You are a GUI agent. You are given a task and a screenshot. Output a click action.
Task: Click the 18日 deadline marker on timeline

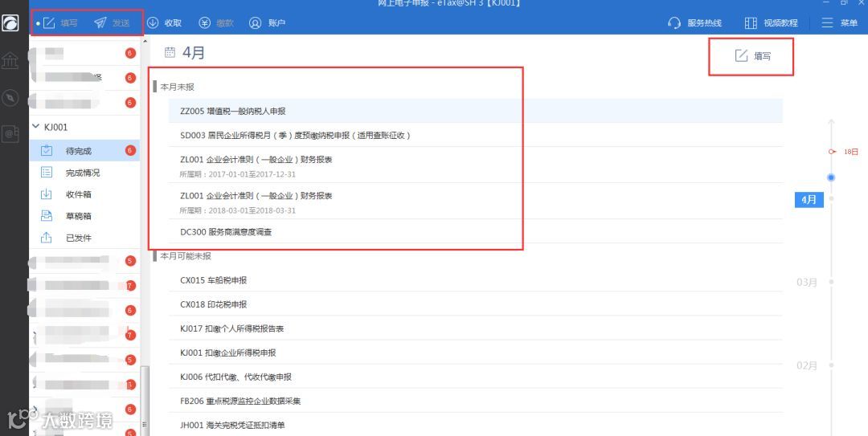(844, 152)
